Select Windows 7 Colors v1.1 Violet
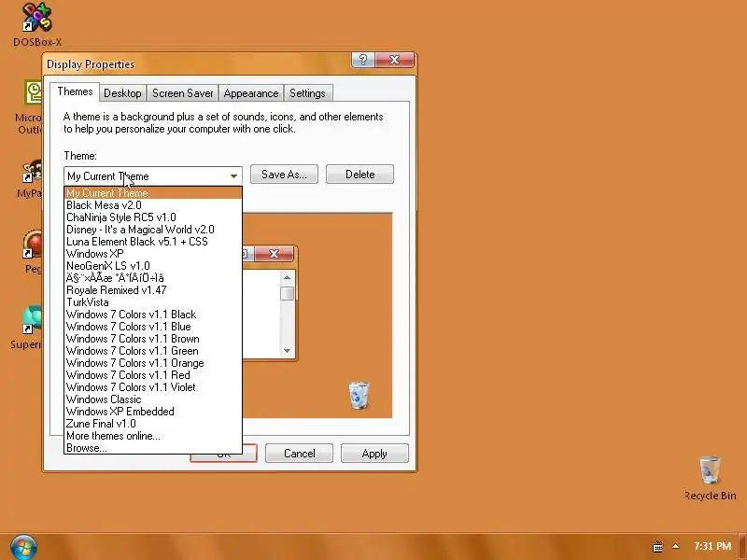747x560 pixels. pyautogui.click(x=153, y=387)
